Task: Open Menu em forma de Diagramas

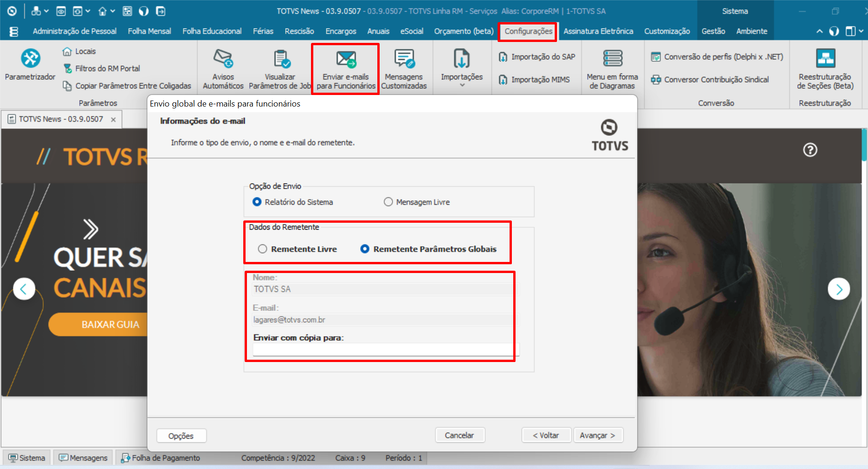Action: coord(612,69)
